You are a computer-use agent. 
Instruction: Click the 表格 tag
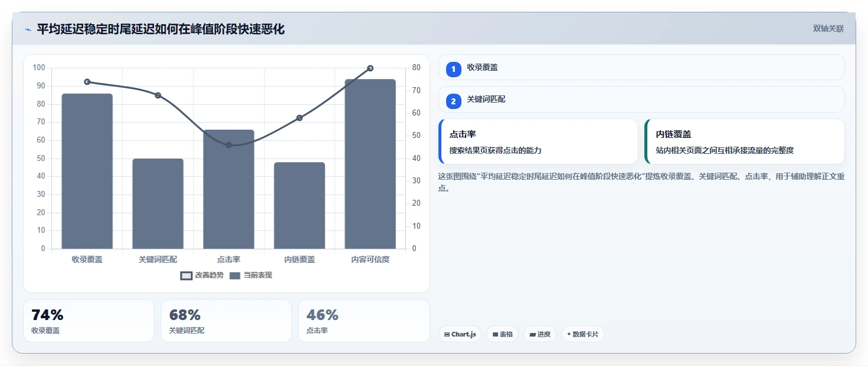point(503,334)
